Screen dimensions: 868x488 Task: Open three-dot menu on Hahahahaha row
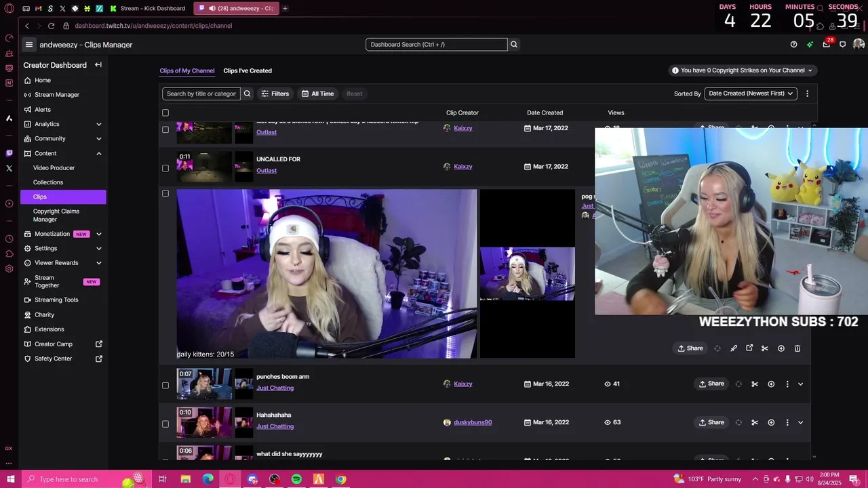tap(787, 423)
